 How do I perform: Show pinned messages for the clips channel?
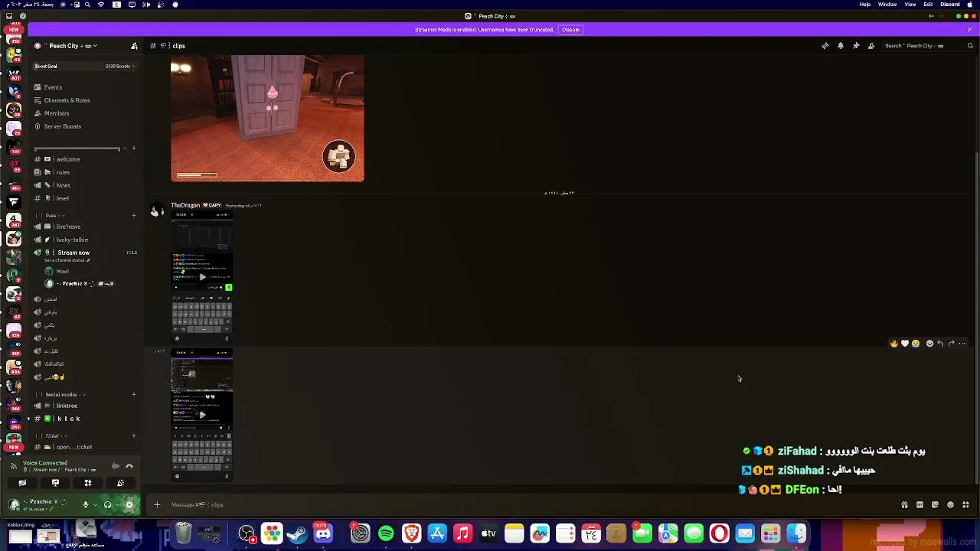856,46
